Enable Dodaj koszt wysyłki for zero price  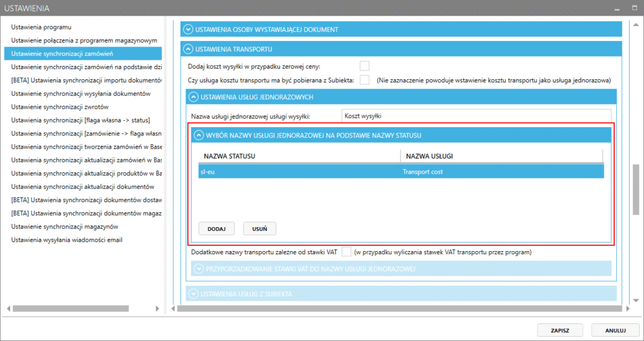(x=364, y=66)
